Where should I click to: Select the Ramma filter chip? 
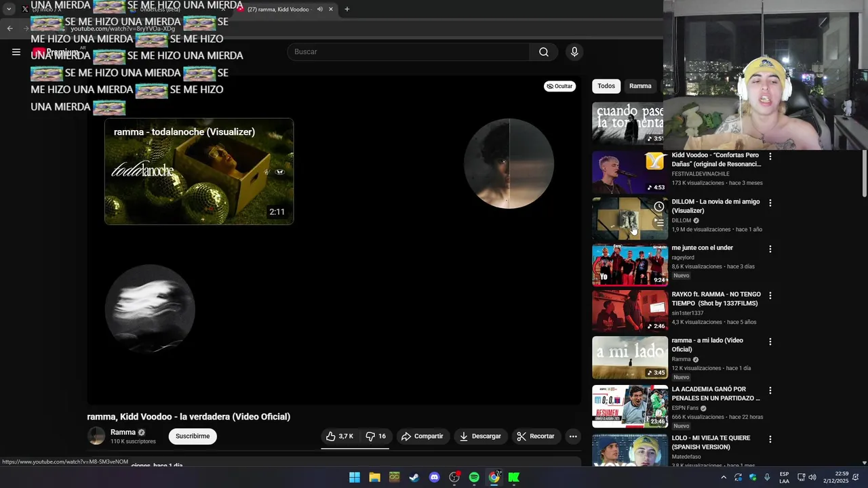point(640,86)
